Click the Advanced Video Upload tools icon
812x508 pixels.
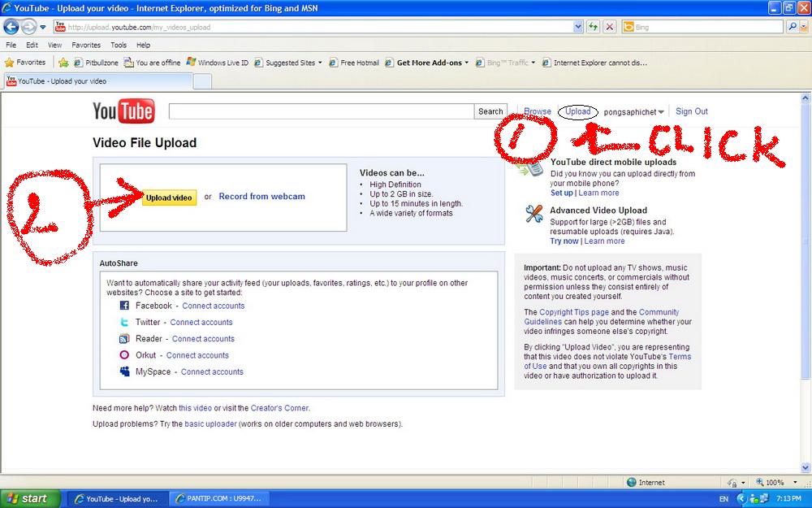pos(533,214)
